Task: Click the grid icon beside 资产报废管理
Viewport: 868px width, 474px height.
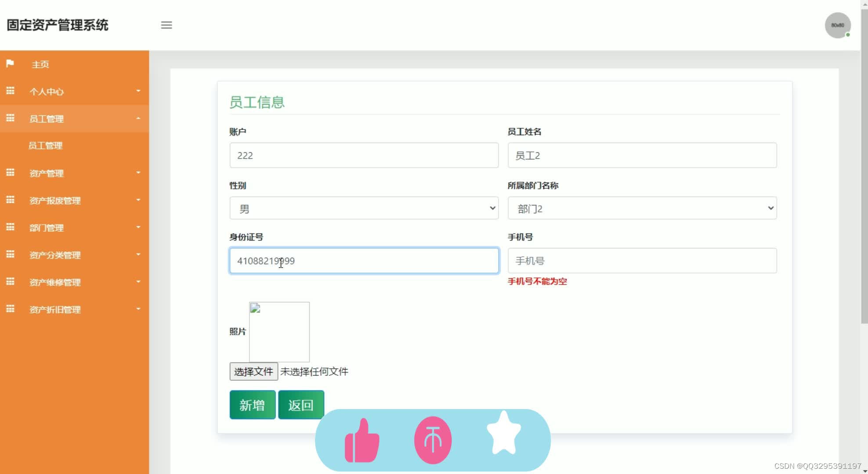Action: pyautogui.click(x=10, y=200)
